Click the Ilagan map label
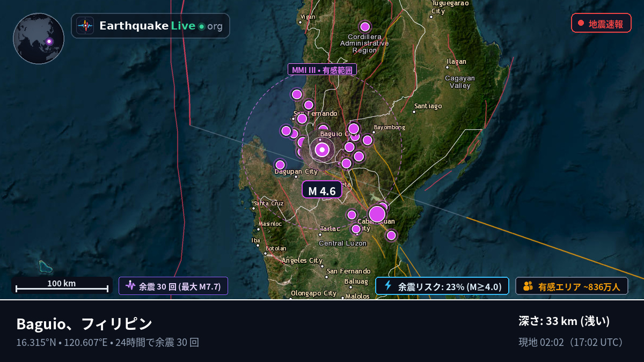Image resolution: width=644 pixels, height=362 pixels. pos(457,62)
